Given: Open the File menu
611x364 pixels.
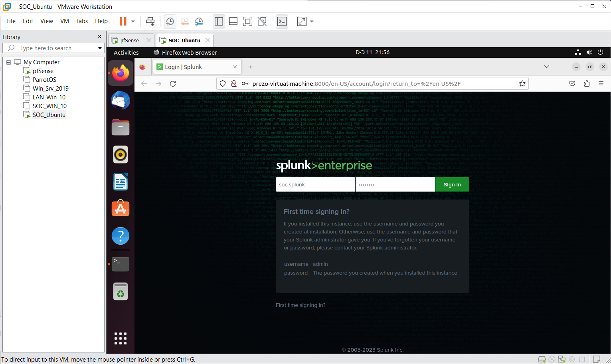Looking at the screenshot, I should [11, 21].
